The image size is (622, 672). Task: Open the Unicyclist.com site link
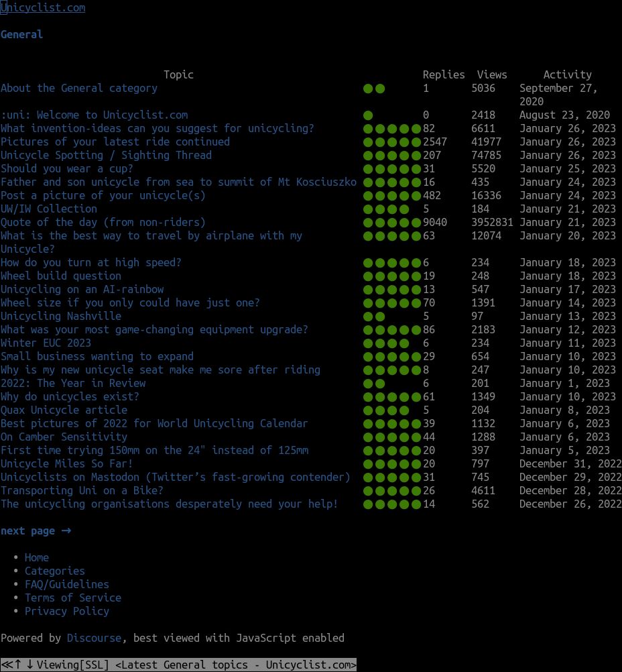(43, 8)
